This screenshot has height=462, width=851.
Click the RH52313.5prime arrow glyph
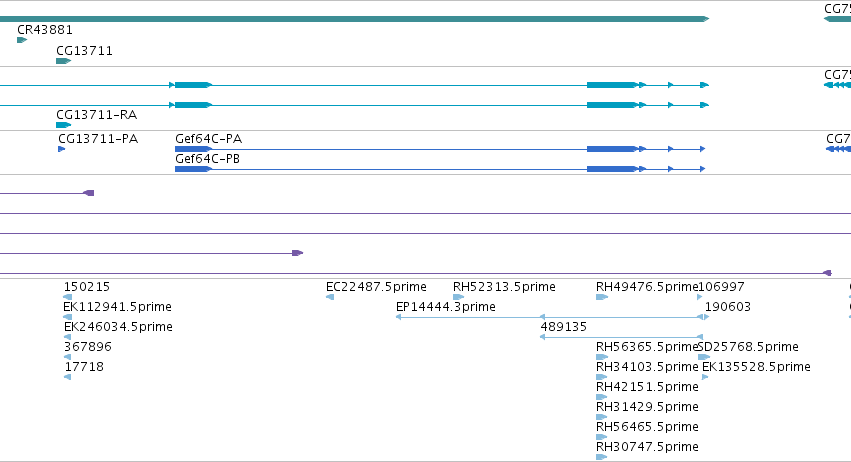pyautogui.click(x=459, y=297)
